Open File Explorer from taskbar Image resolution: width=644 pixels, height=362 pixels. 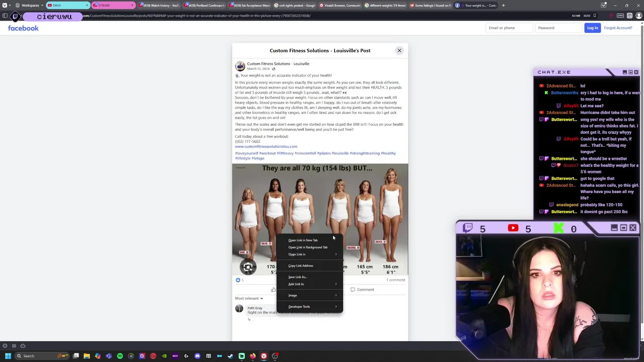87,356
